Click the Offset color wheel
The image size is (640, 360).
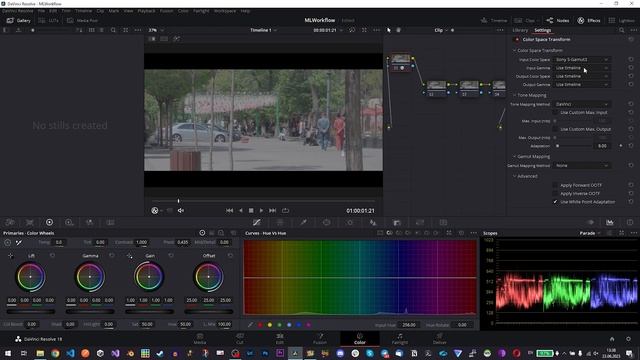click(x=208, y=277)
